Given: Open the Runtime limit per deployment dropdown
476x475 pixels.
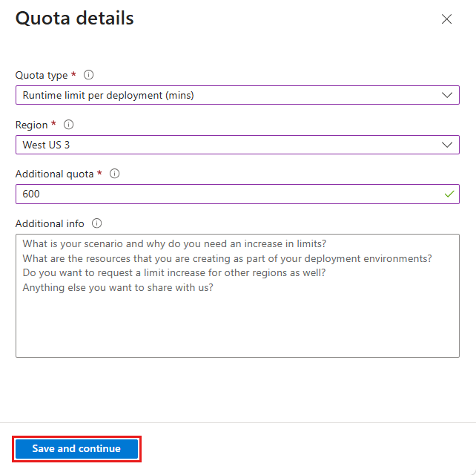Looking at the screenshot, I should pyautogui.click(x=237, y=95).
